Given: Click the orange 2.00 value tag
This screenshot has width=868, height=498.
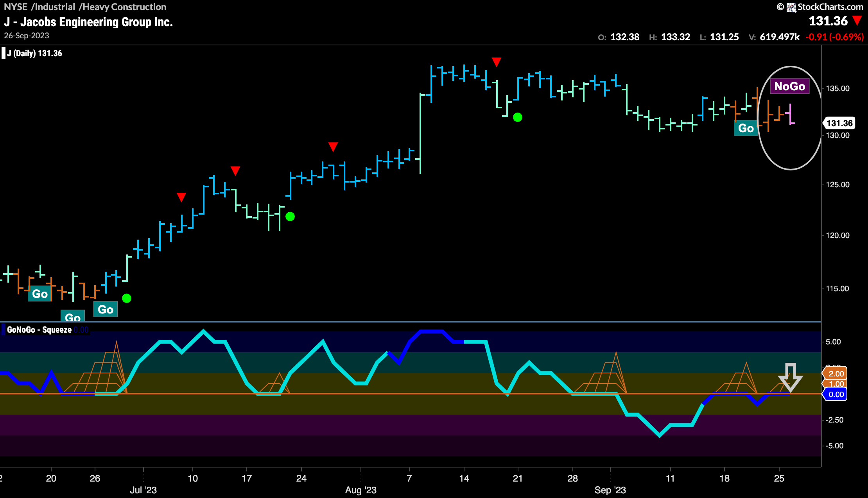Looking at the screenshot, I should (x=836, y=374).
